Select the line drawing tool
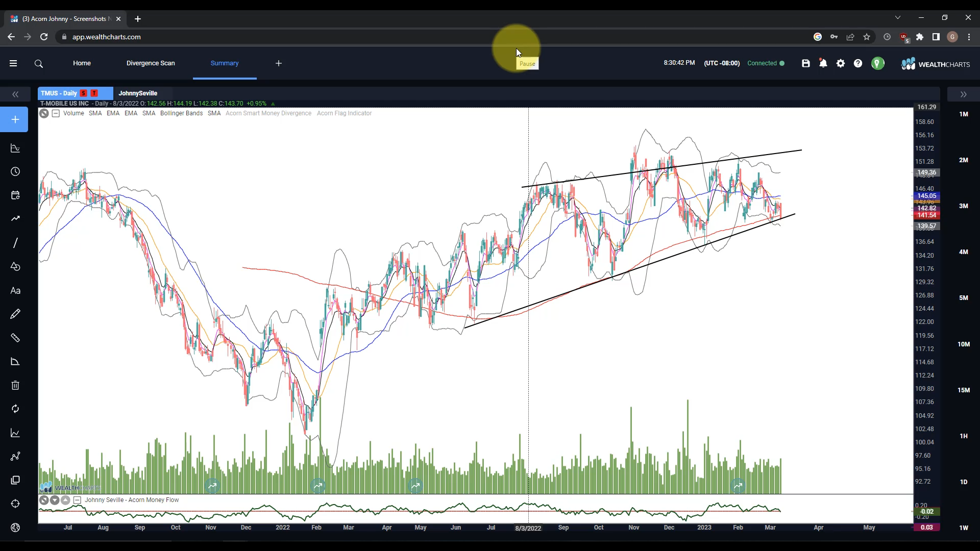This screenshot has width=980, height=551. point(15,243)
